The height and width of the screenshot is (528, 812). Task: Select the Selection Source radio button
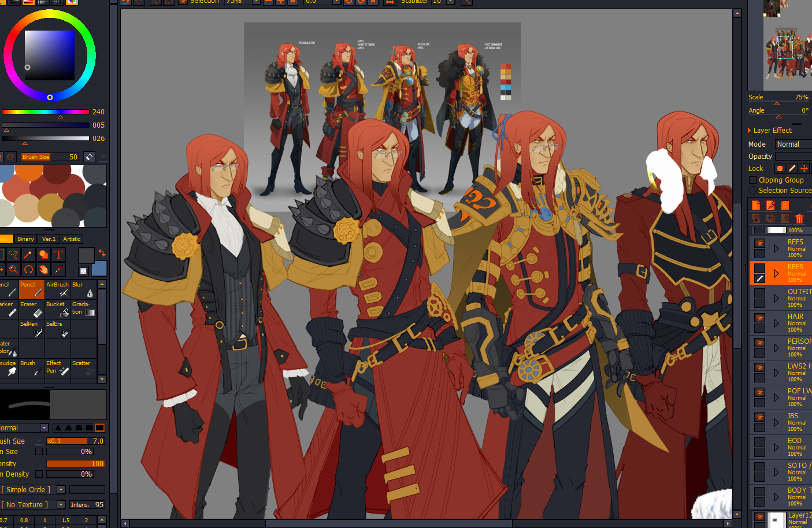[x=752, y=191]
